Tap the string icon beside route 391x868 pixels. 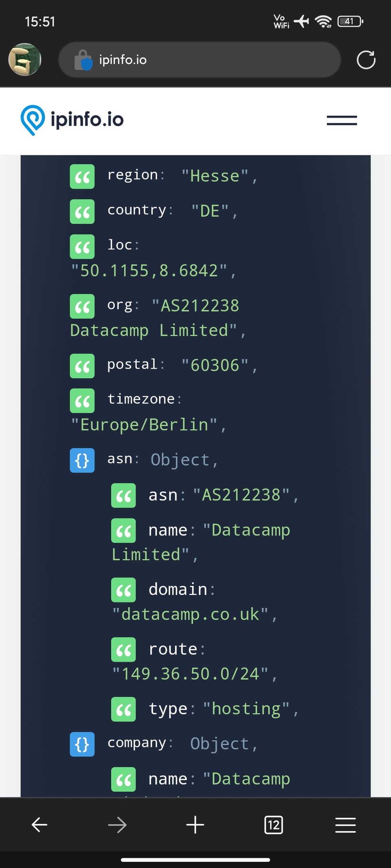[123, 649]
